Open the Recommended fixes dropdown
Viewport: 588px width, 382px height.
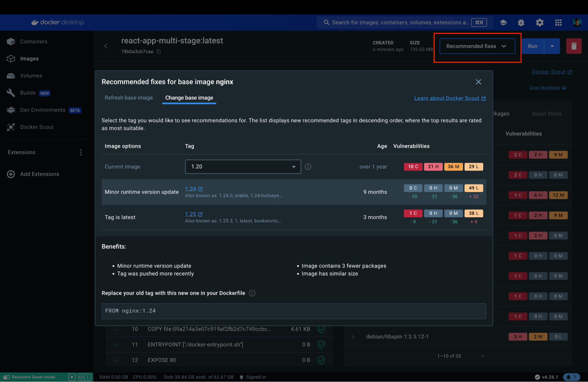[x=477, y=46]
